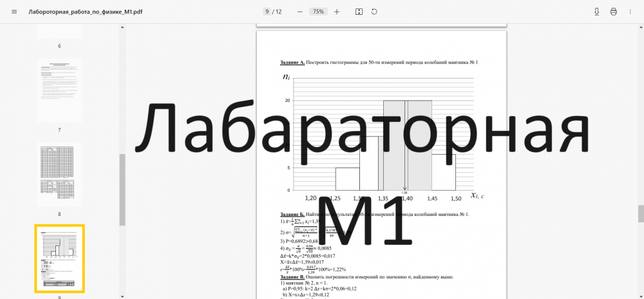644x299 pixels.
Task: Toggle the sidebar with the hamburger menu icon
Action: tap(14, 12)
